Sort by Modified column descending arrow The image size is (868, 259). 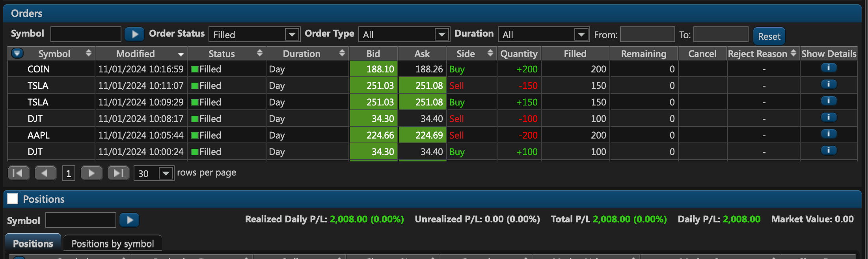pyautogui.click(x=181, y=54)
